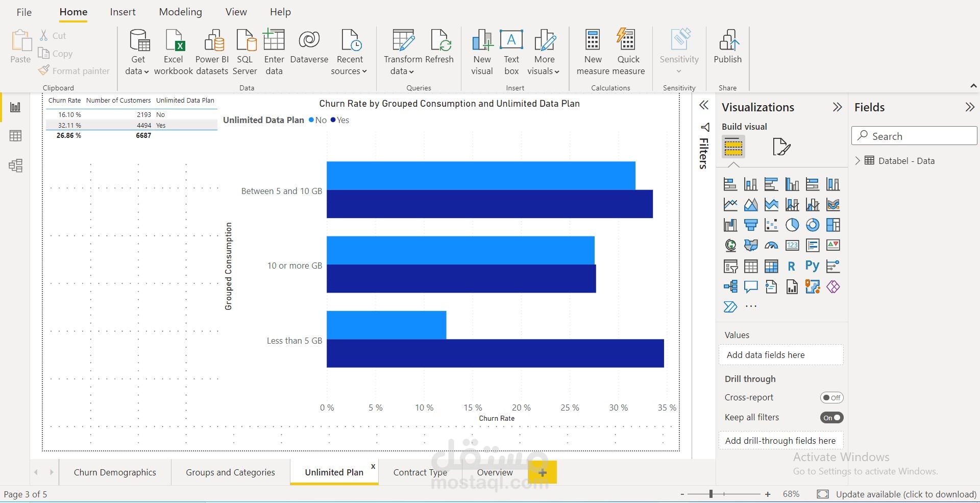Open the File menu
Screen dimensions: 980x503
[24, 12]
